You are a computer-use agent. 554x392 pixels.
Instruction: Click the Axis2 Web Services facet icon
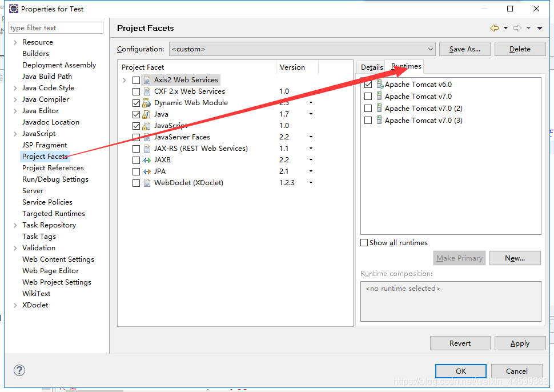(147, 80)
